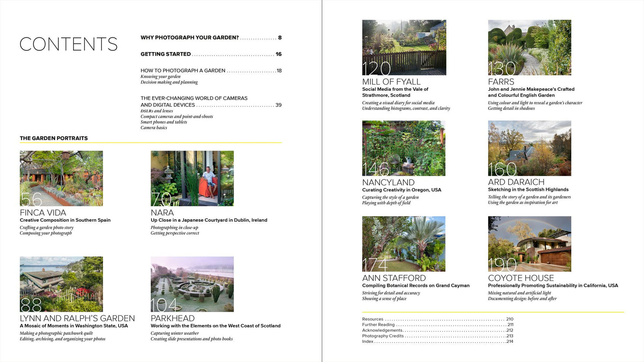The width and height of the screenshot is (644, 362).
Task: Click the 'COYOTE HOUSE' title
Action: [x=521, y=278]
